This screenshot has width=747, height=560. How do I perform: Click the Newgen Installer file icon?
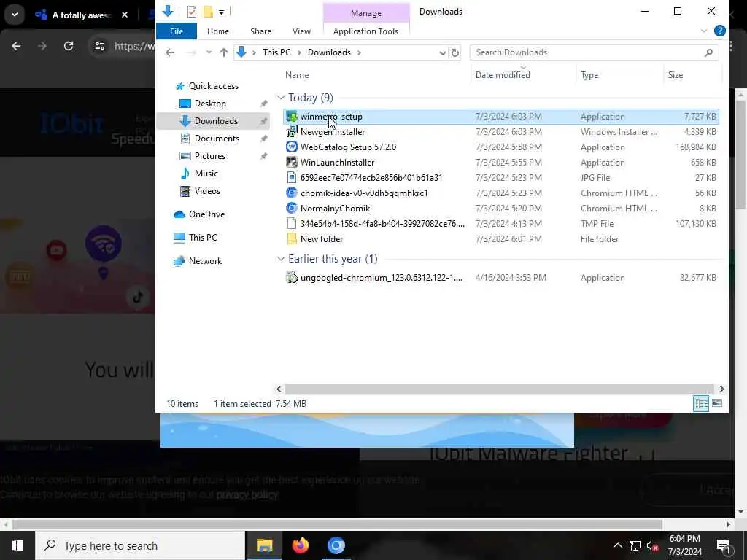point(292,132)
